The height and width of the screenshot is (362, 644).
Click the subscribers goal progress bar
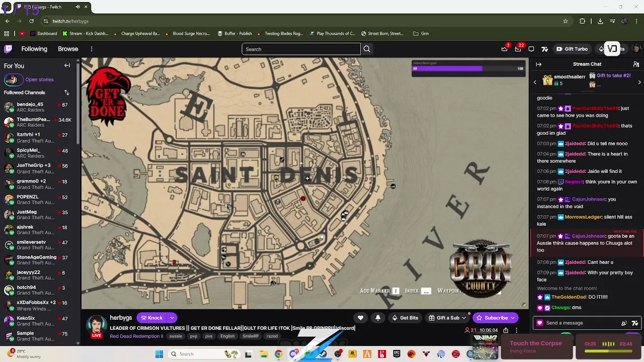[x=468, y=68]
